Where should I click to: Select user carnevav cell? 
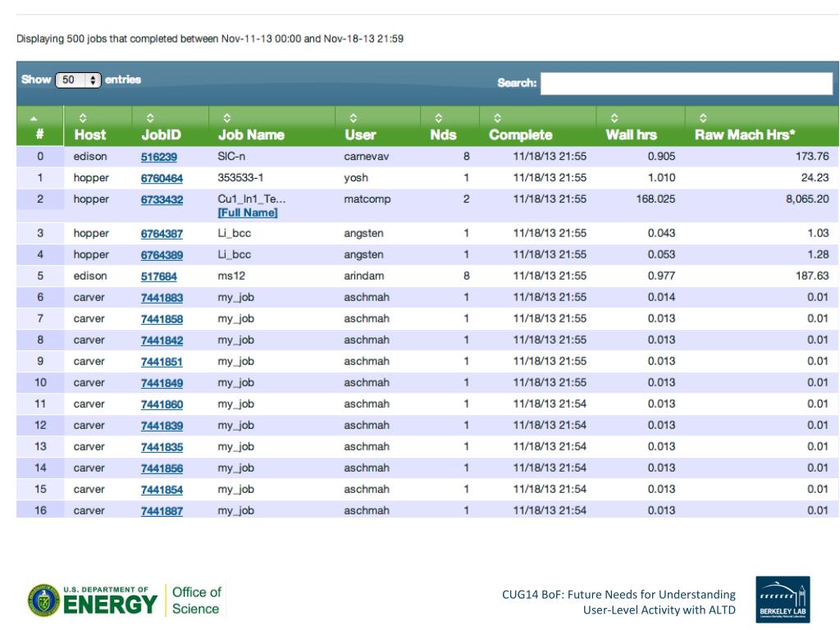(x=367, y=157)
